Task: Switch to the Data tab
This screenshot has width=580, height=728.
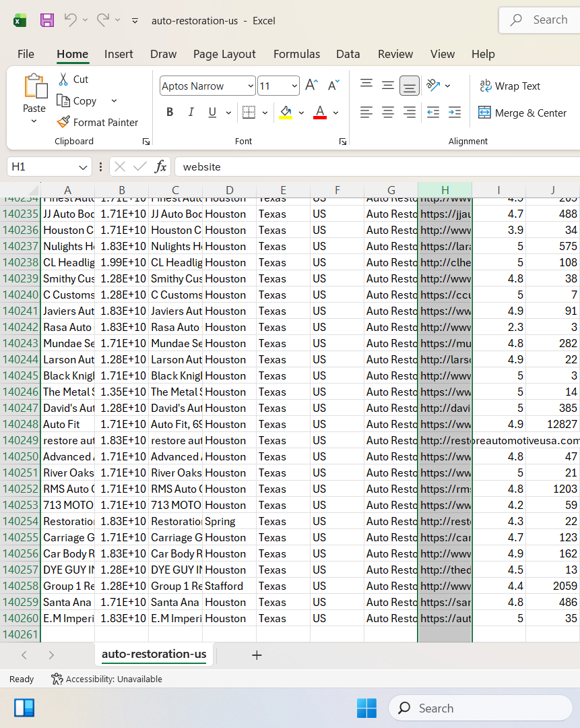Action: pyautogui.click(x=348, y=55)
